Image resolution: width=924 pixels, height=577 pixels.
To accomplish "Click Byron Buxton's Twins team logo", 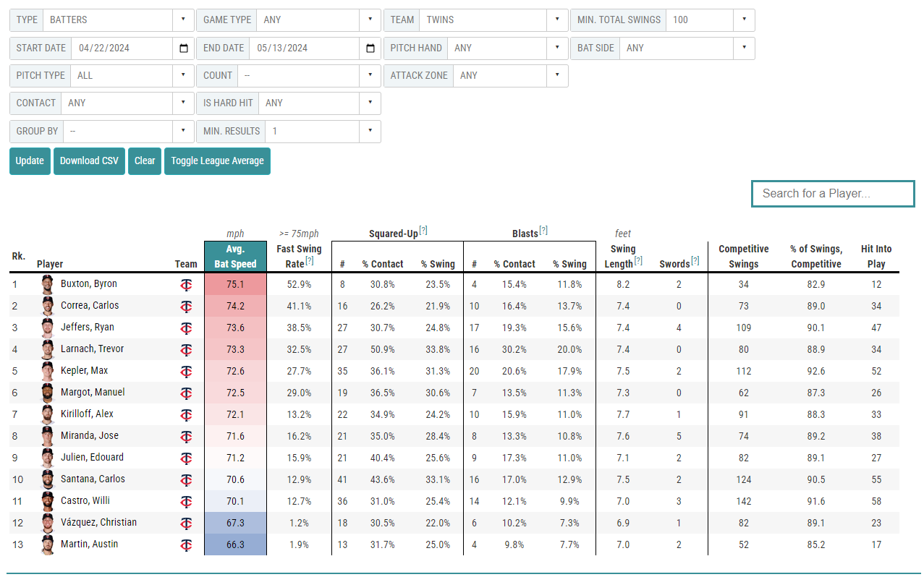I will tap(186, 284).
